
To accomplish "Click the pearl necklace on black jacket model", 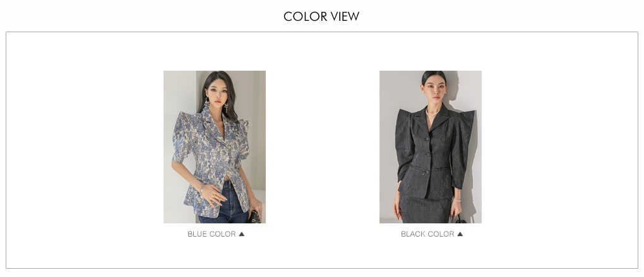I will coord(431,112).
